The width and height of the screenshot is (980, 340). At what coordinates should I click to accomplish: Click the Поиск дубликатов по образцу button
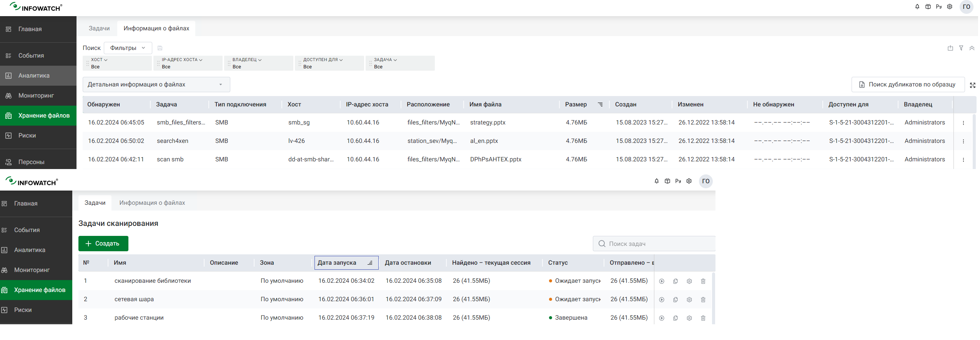(x=907, y=85)
